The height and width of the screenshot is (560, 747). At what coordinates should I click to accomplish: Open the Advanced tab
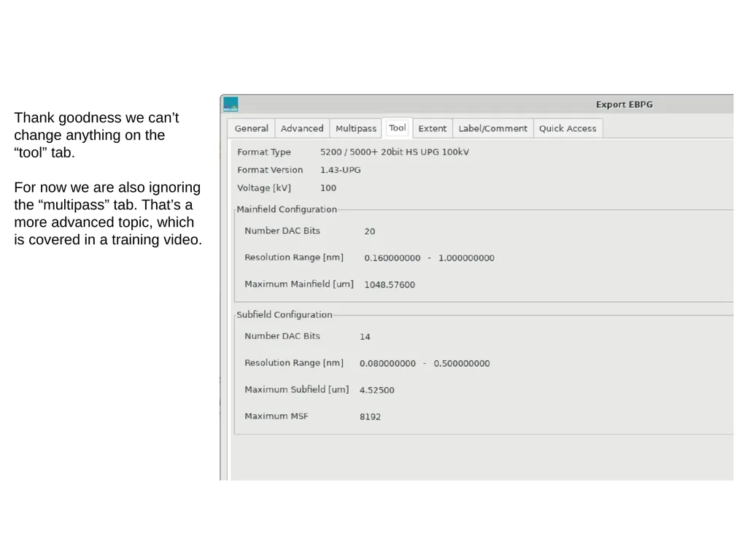coord(302,128)
